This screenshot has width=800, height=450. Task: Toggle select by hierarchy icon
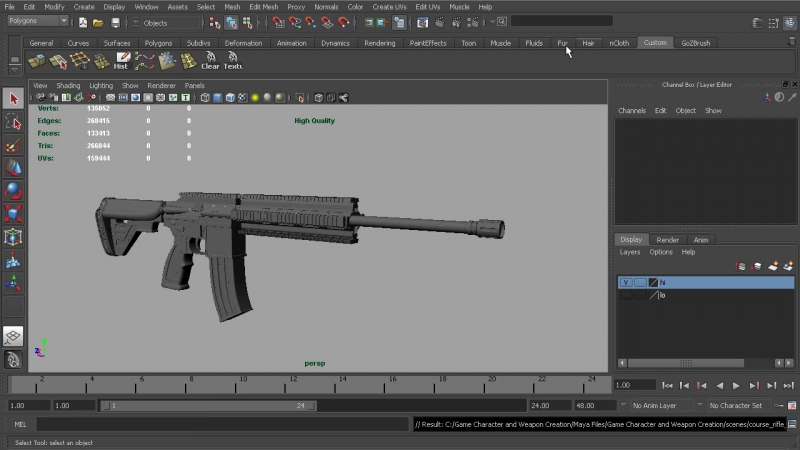215,22
